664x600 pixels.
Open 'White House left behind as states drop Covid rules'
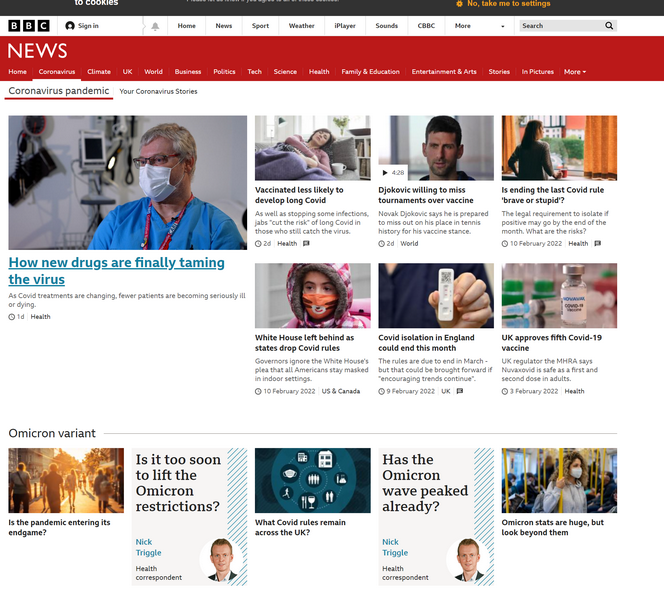(x=304, y=343)
